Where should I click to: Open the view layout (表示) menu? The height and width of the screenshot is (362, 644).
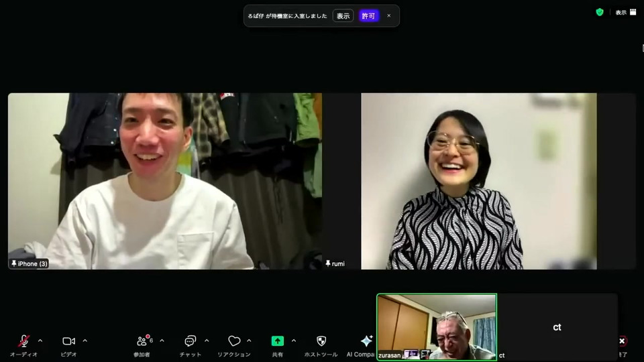(626, 12)
